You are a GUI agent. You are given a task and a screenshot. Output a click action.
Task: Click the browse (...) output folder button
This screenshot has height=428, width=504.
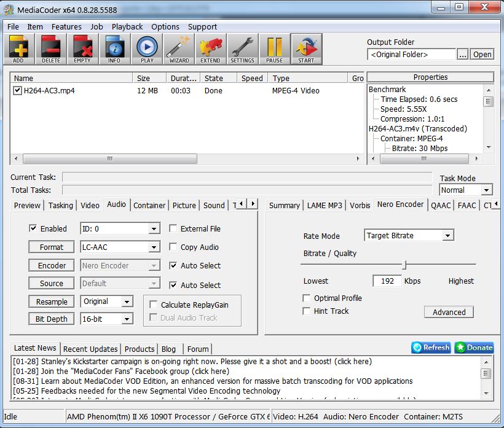(463, 54)
